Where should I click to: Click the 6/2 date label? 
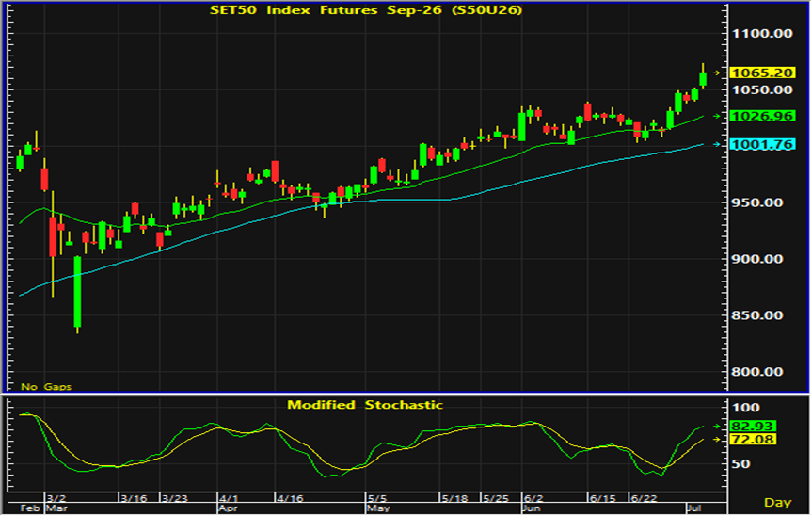click(533, 498)
